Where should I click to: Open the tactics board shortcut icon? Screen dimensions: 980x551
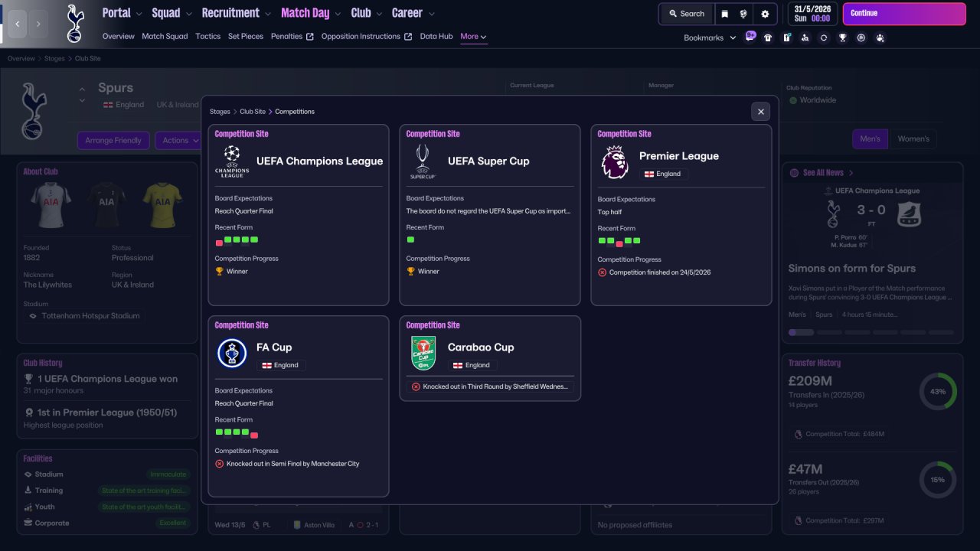786,37
